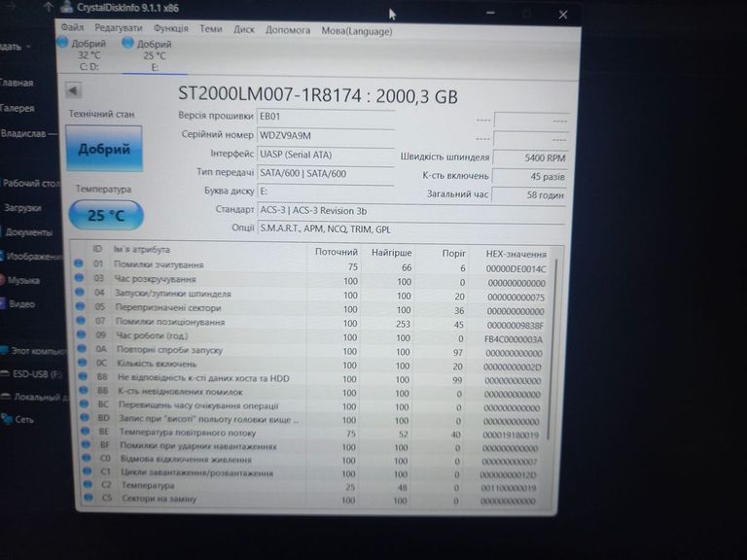747x560 pixels.
Task: Click the Поточний column header
Action: pos(336,252)
